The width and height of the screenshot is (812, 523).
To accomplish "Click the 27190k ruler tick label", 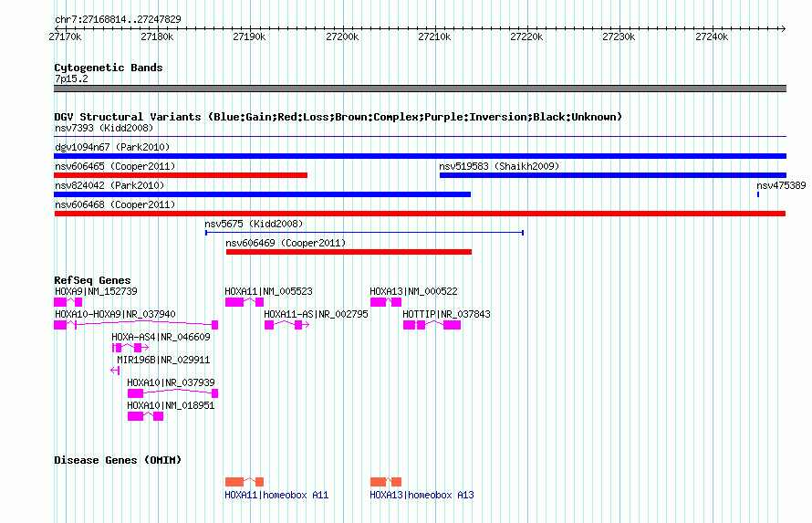I will point(249,37).
